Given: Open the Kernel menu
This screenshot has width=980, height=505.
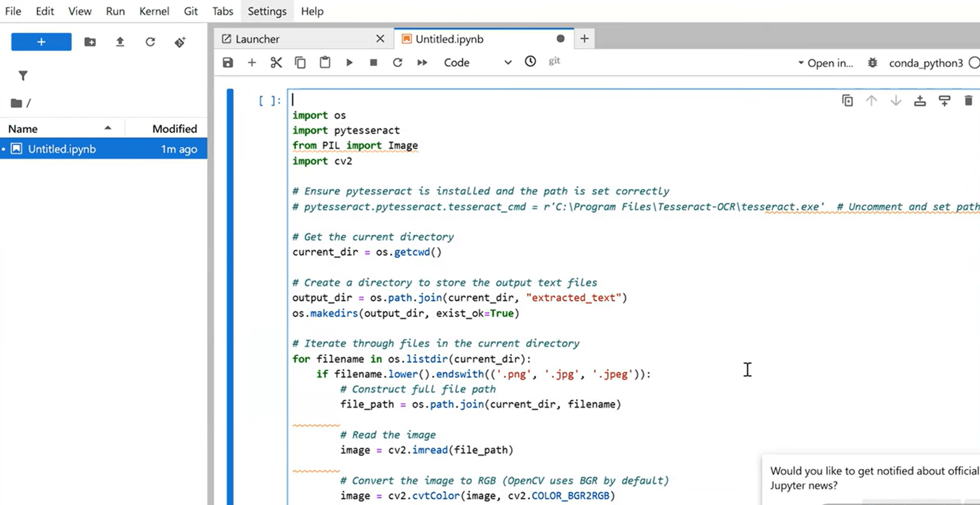Looking at the screenshot, I should coord(154,11).
